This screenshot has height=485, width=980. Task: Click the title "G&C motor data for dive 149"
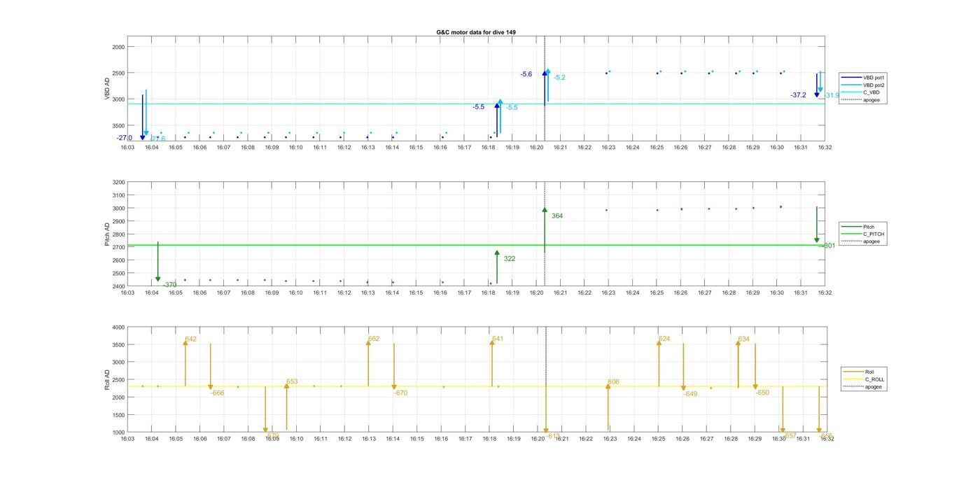click(476, 32)
